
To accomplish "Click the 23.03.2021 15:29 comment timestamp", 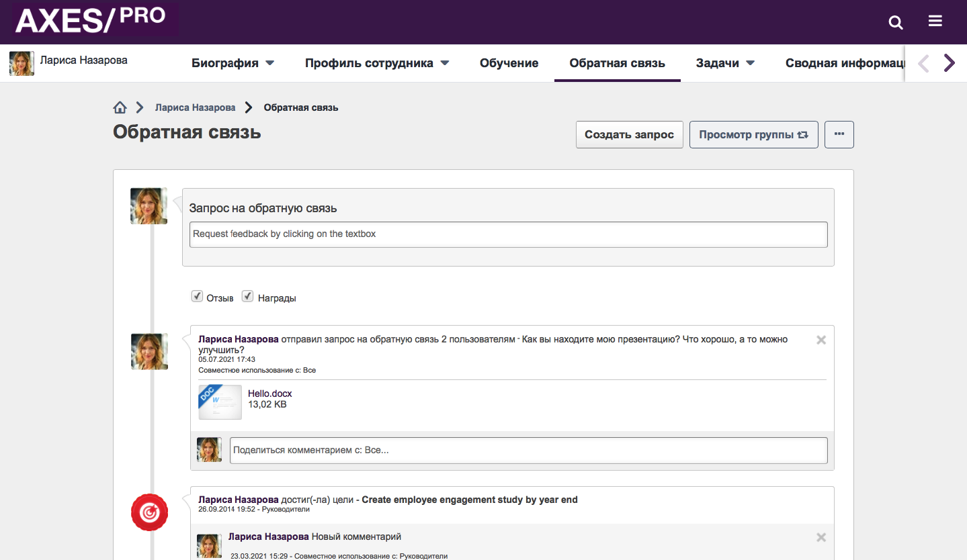I will coord(259,556).
